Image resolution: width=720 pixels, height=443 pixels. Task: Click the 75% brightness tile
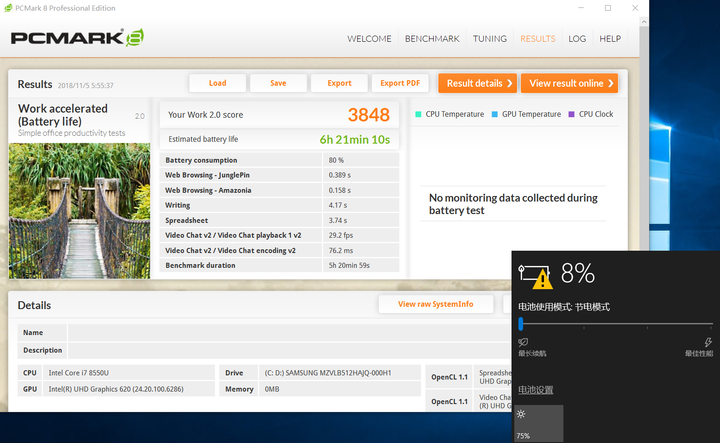[x=538, y=423]
